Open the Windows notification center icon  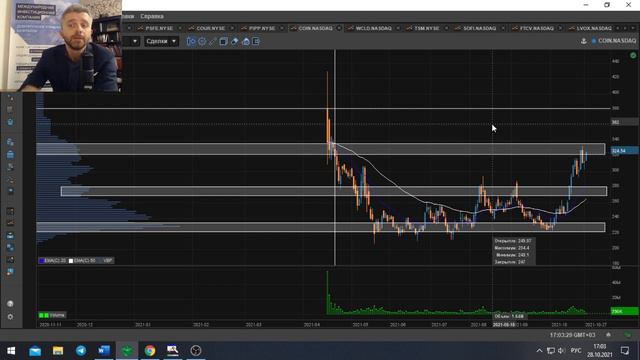(624, 350)
